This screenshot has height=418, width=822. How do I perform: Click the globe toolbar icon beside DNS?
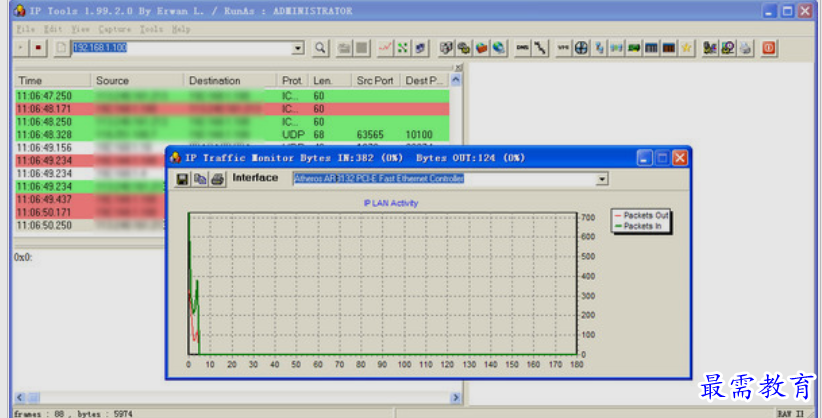coord(499,48)
